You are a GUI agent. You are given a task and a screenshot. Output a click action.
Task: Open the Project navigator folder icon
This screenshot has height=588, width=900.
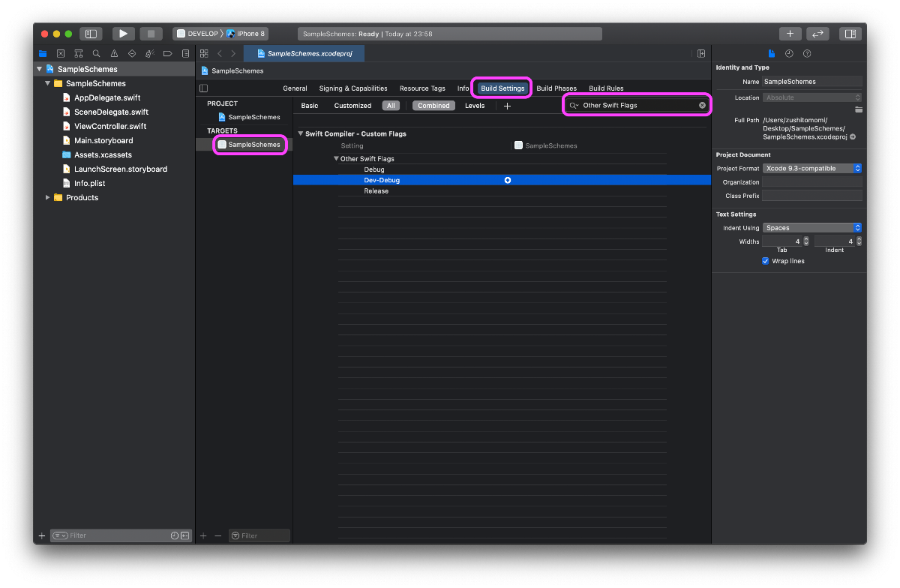[43, 54]
